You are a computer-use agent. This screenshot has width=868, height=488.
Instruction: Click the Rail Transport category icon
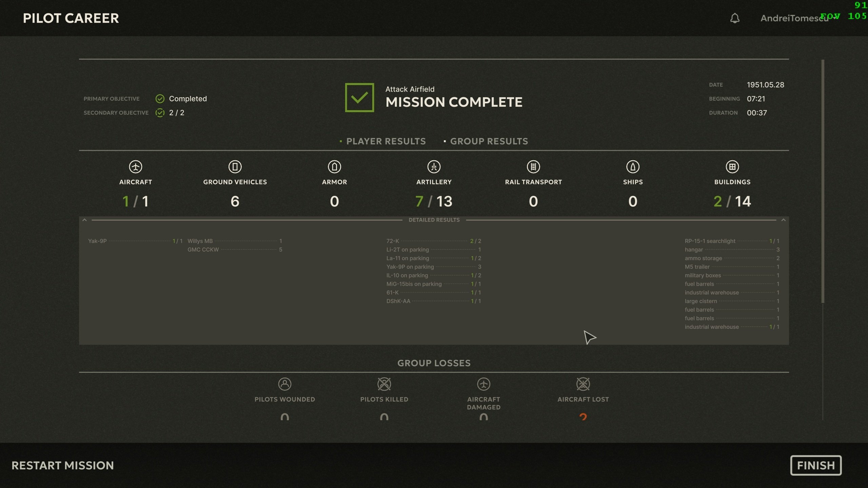(533, 167)
